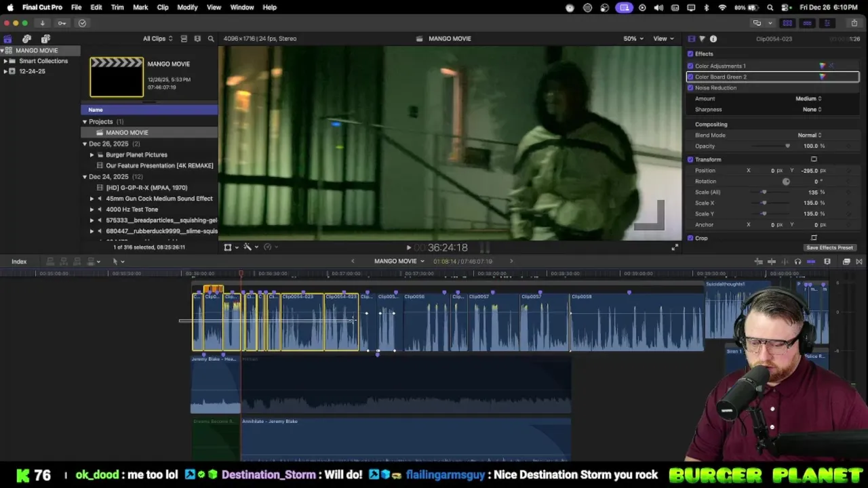This screenshot has width=868, height=488.
Task: Open the viewer 50% zoom dropdown
Action: click(x=633, y=39)
